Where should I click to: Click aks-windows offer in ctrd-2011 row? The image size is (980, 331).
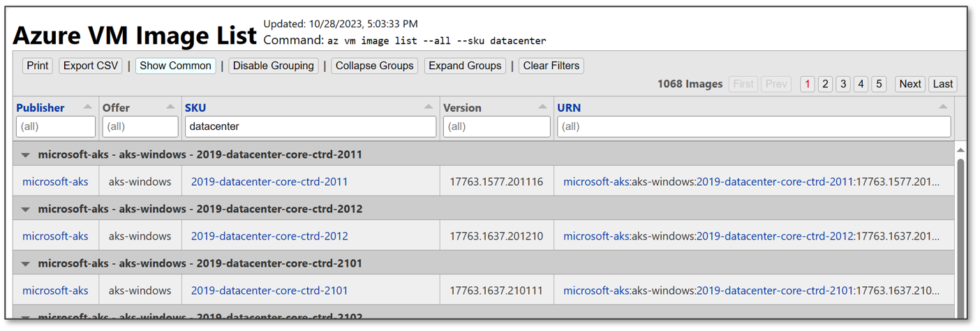[x=140, y=182]
